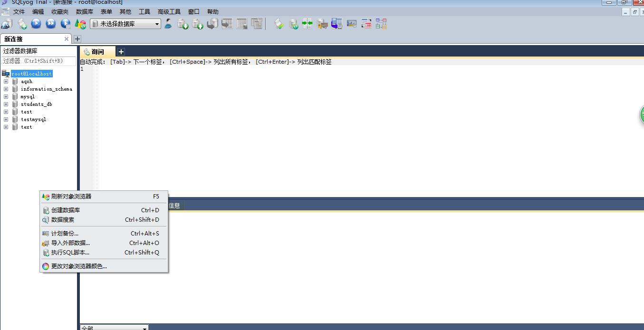
Task: Choose 执行SQL脚本... from context menu
Action: click(x=104, y=252)
